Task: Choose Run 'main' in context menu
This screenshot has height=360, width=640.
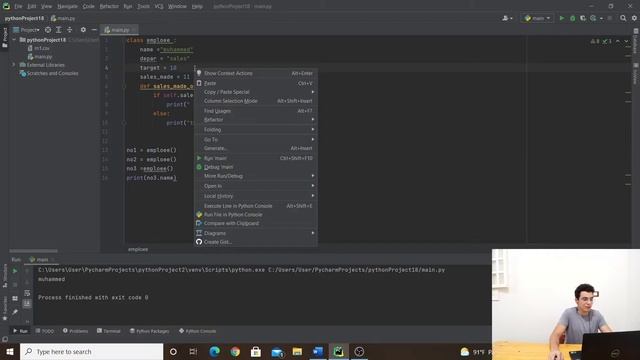Action: (256, 158)
